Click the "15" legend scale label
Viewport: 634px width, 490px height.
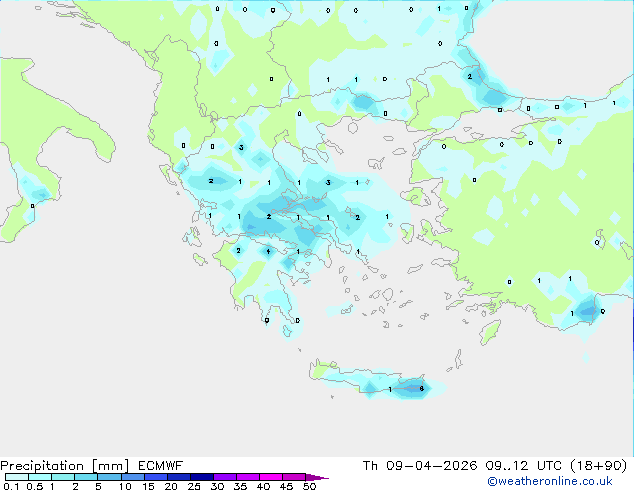(x=148, y=486)
